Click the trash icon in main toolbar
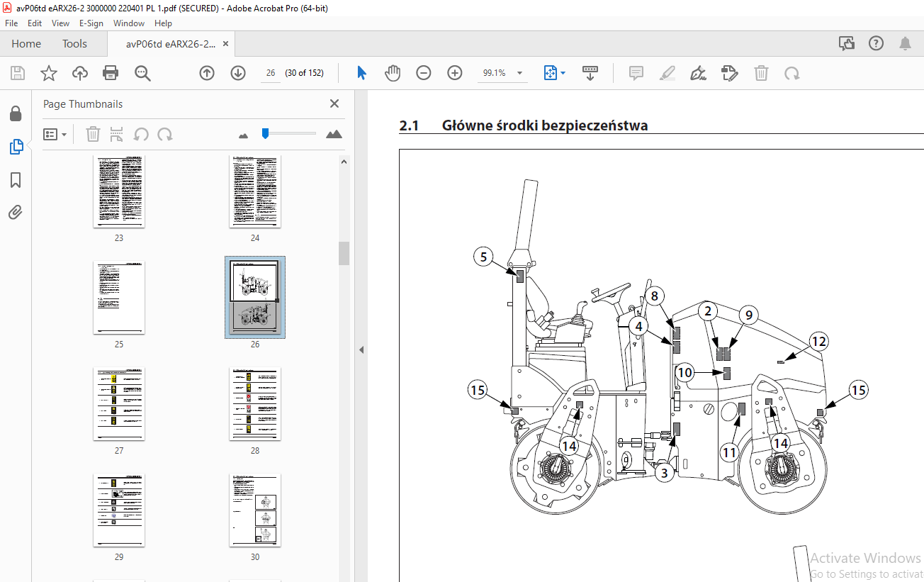This screenshot has width=924, height=582. tap(761, 73)
